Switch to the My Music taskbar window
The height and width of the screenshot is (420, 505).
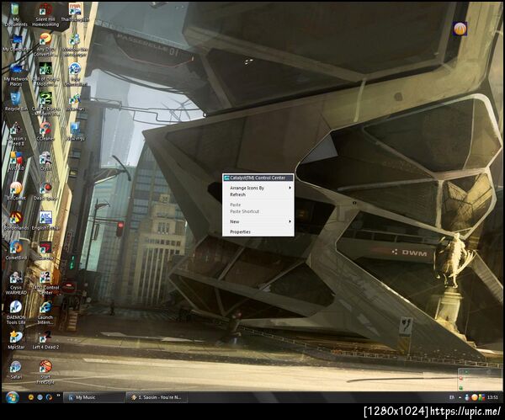(93, 397)
